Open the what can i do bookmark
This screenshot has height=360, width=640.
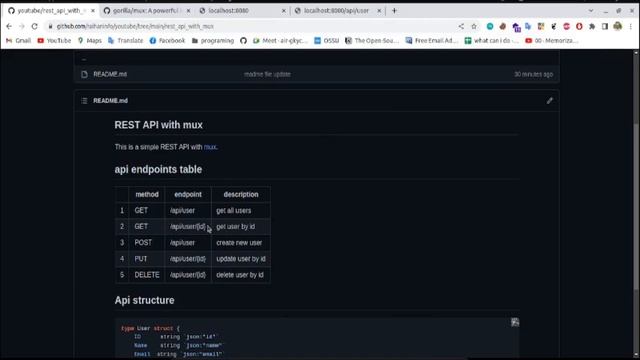pos(491,40)
